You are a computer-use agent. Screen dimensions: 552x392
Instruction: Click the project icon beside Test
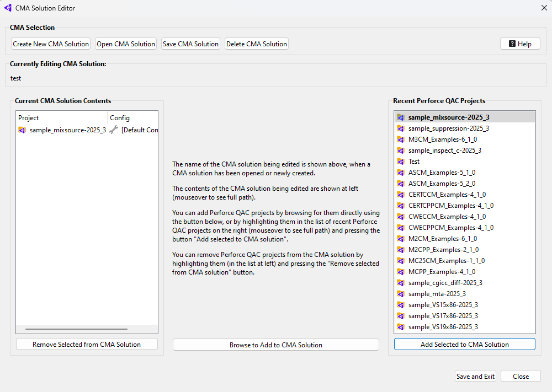(x=401, y=162)
